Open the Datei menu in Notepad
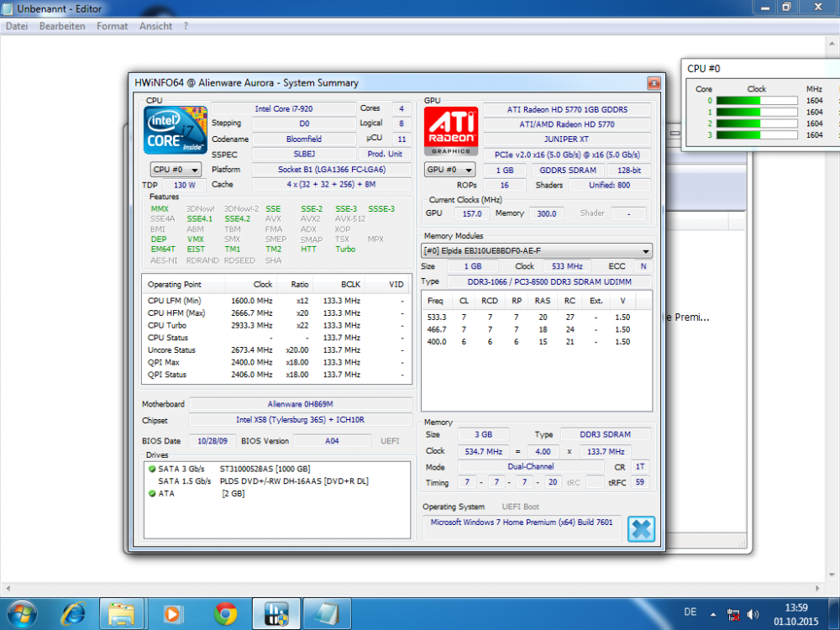The height and width of the screenshot is (630, 840). [x=16, y=26]
